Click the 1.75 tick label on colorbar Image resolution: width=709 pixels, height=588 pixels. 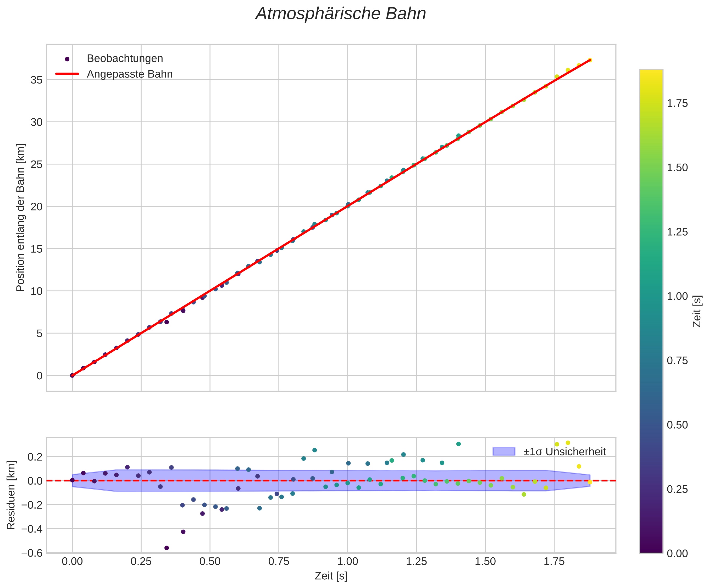pos(677,103)
